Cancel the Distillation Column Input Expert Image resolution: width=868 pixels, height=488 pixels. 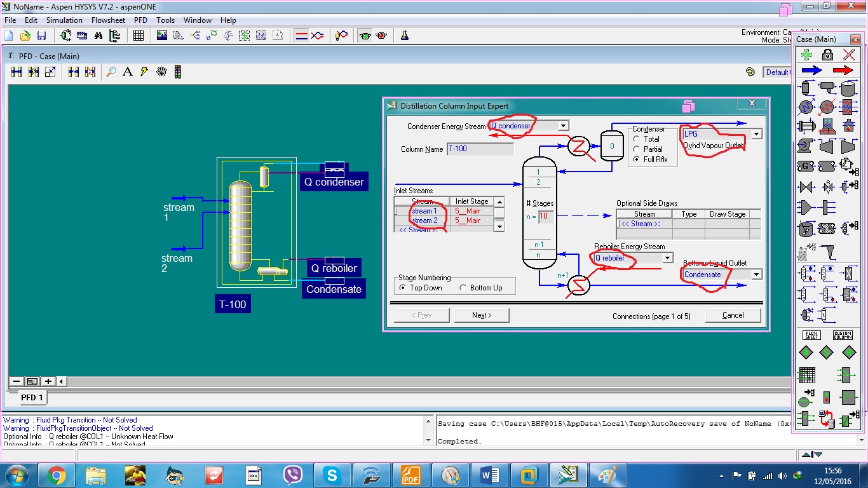(x=733, y=315)
